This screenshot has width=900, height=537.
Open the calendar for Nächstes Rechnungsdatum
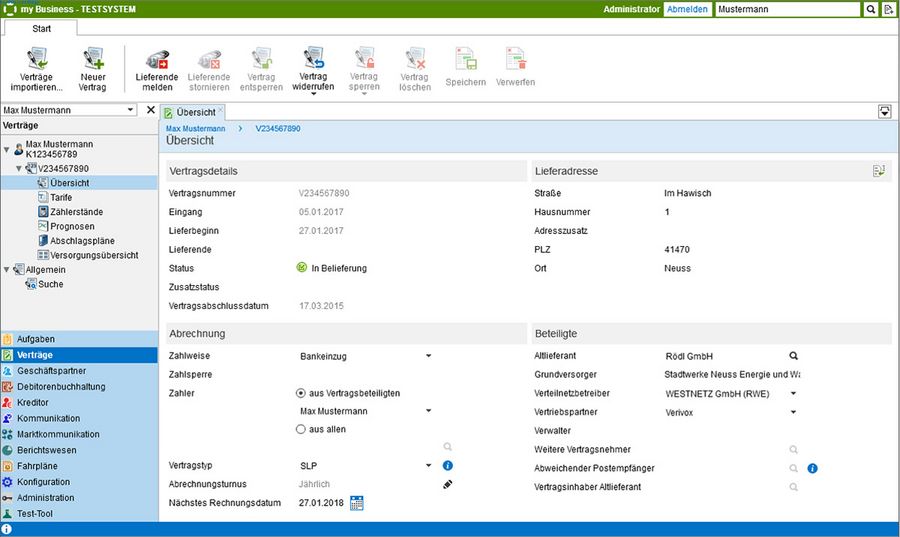pos(356,503)
